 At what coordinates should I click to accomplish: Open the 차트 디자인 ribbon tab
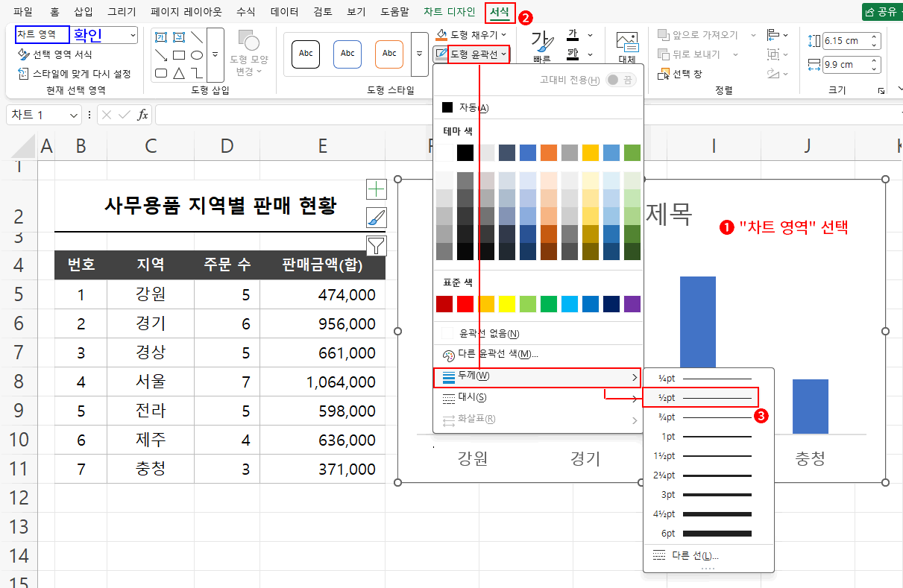449,12
